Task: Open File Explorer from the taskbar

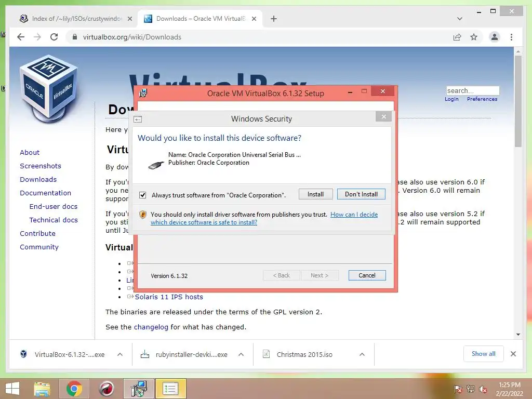Action: pyautogui.click(x=42, y=389)
